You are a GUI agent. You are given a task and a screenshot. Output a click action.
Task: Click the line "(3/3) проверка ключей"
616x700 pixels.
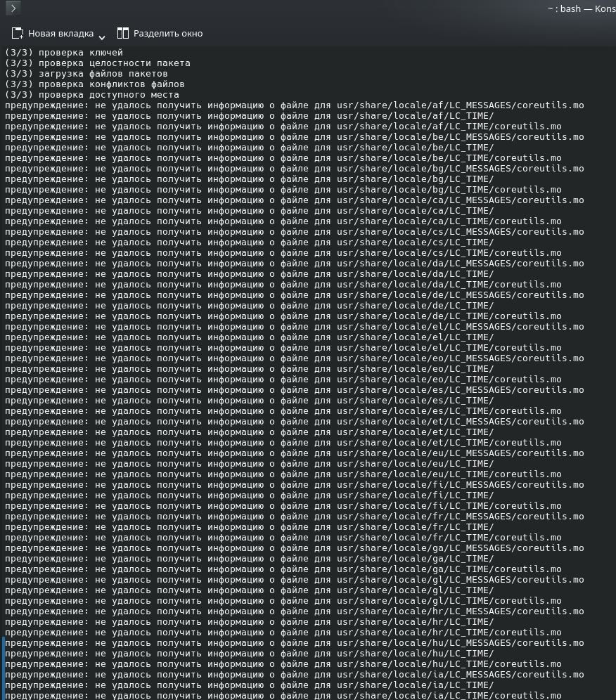click(x=64, y=53)
